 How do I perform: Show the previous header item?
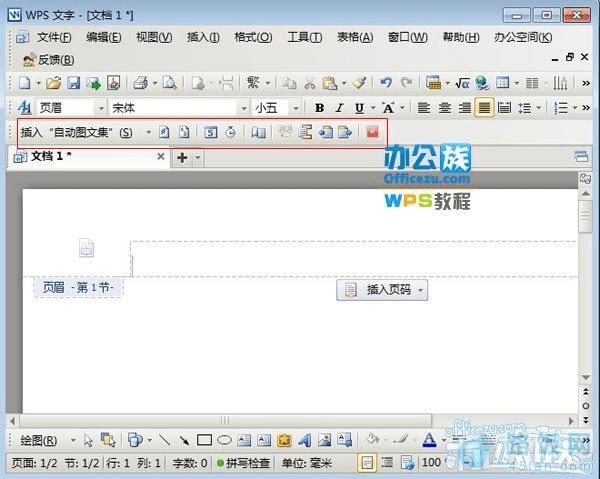tap(326, 132)
